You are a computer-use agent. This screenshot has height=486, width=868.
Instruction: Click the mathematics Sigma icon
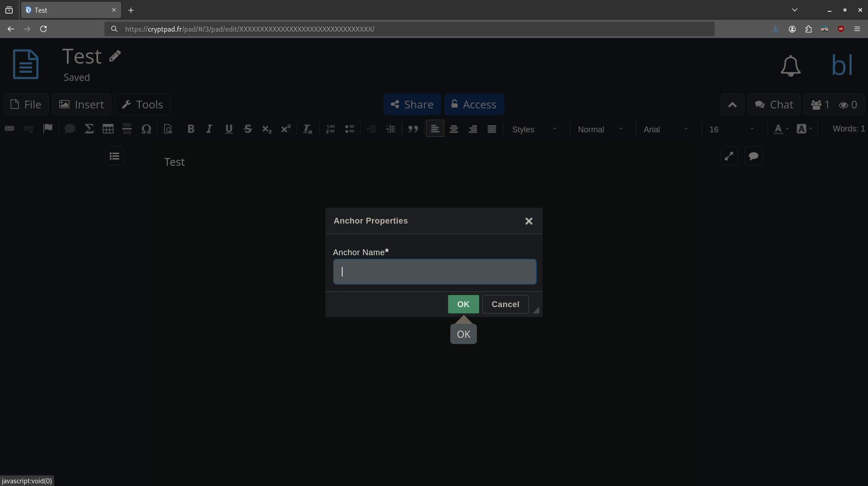coord(89,129)
